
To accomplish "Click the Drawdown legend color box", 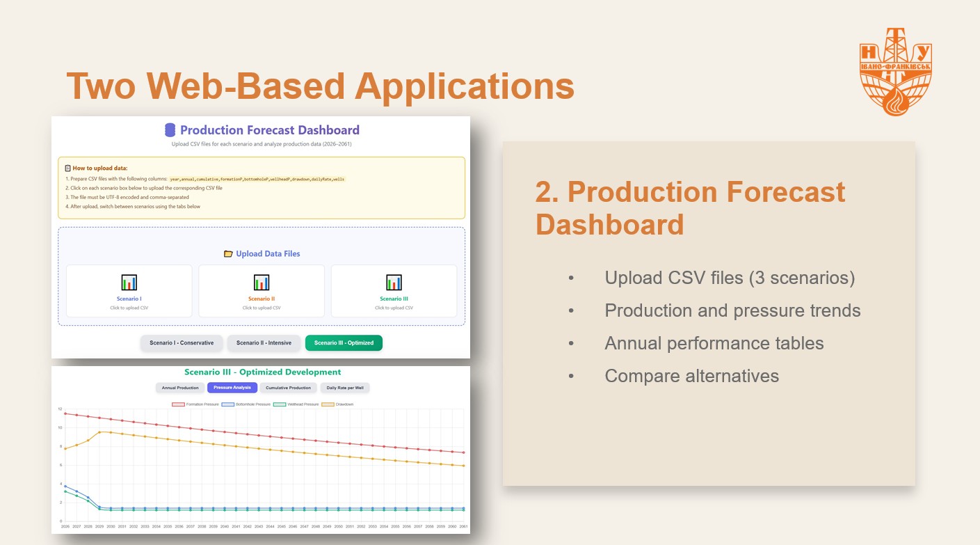I will [x=330, y=404].
